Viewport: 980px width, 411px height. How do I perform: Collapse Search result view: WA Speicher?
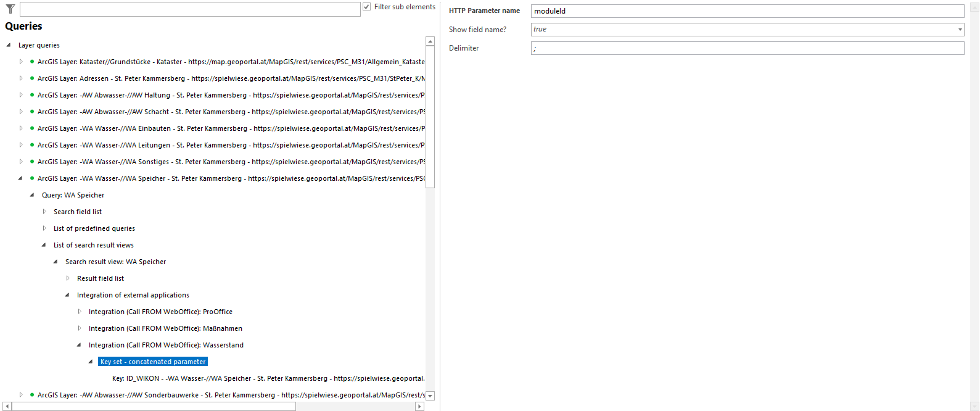(x=56, y=262)
